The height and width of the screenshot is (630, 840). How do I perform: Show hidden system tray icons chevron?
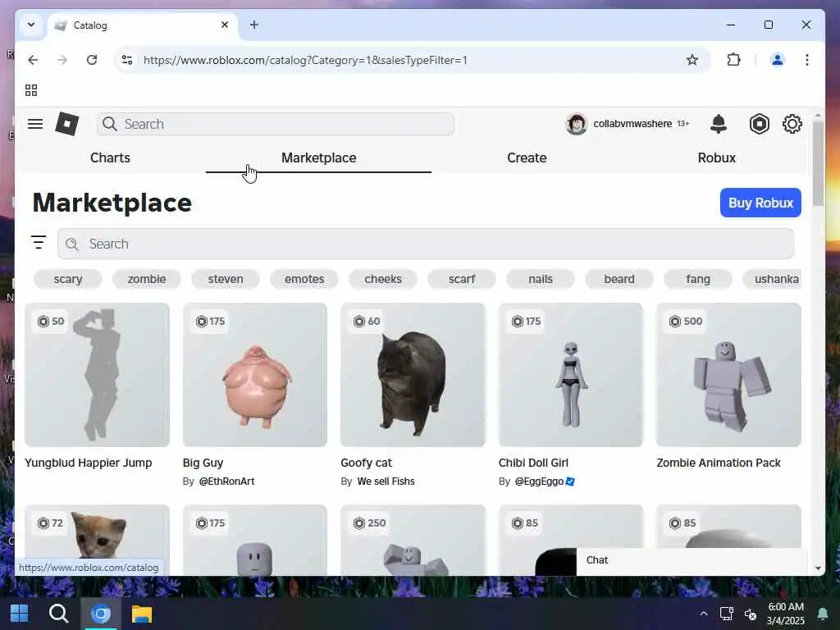pyautogui.click(x=703, y=614)
